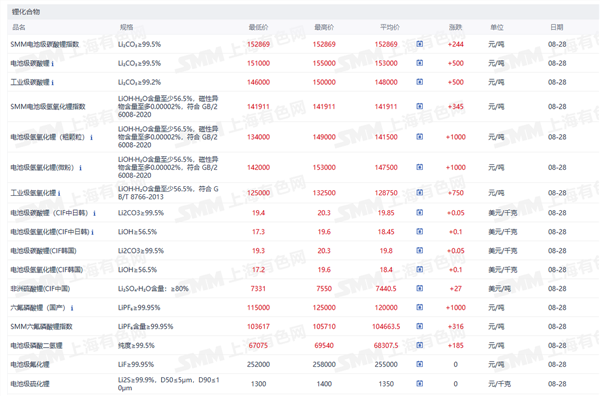Click info icon beside 工业级碳酸锂
Viewport: 600px width, 396px height.
52,83
